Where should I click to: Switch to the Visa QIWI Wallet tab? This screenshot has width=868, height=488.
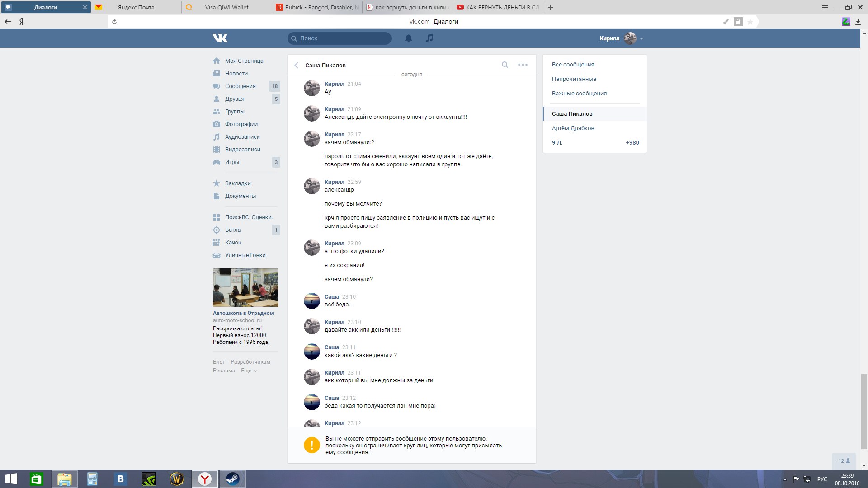227,7
